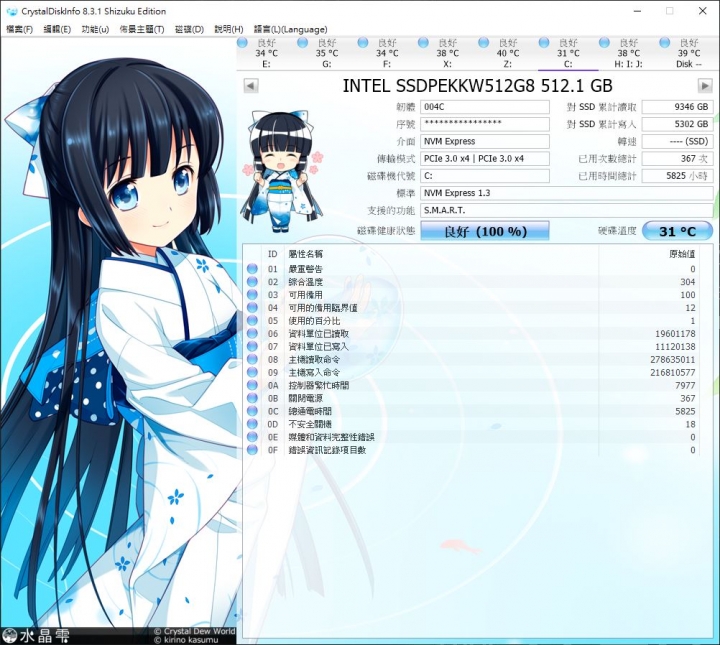Open the 說明(H) menu
The height and width of the screenshot is (645, 720).
229,29
